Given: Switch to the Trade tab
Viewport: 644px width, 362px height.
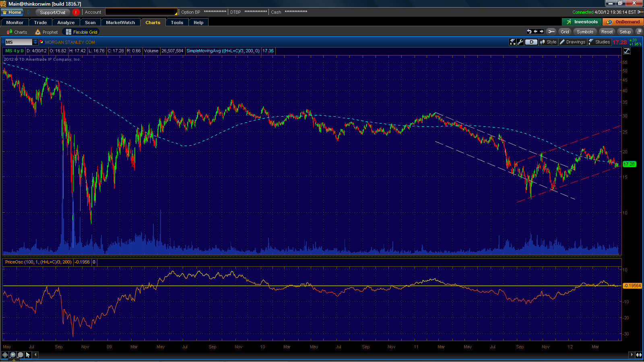Looking at the screenshot, I should coord(40,23).
